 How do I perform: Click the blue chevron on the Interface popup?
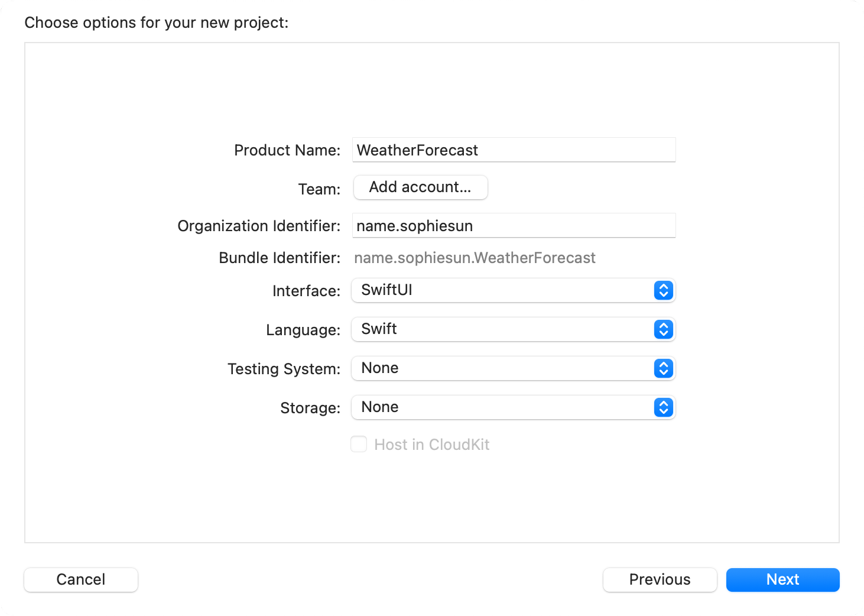click(x=664, y=290)
